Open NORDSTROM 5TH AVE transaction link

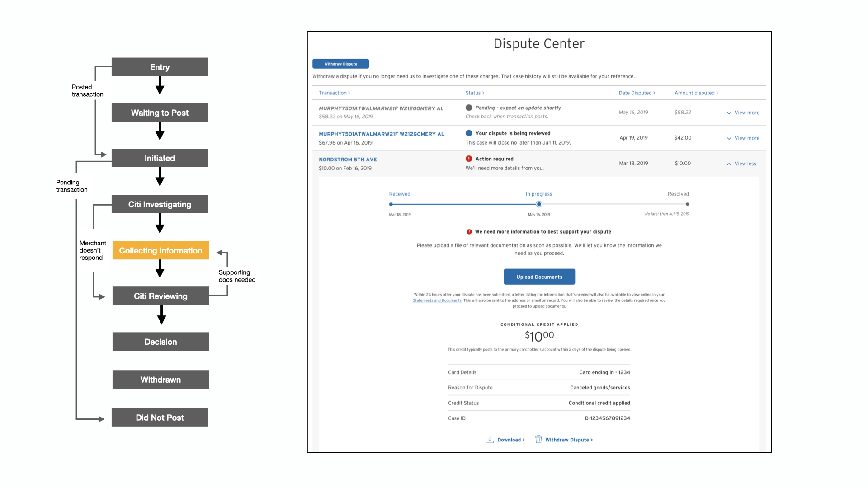(x=348, y=160)
